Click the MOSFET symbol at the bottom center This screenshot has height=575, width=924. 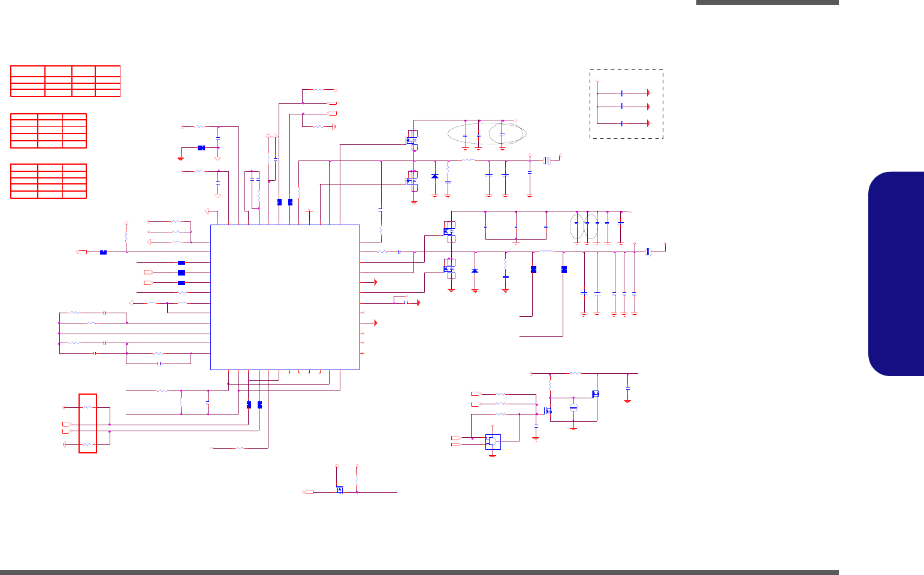(340, 489)
